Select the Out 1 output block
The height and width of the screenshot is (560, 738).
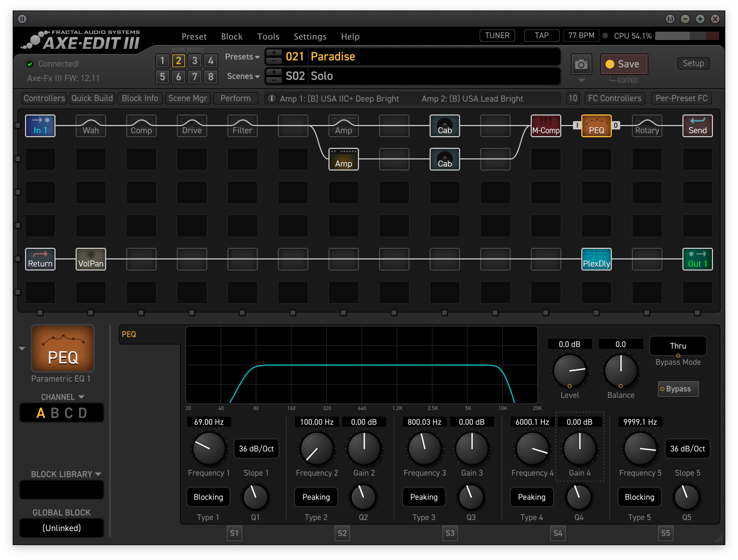coord(697,259)
